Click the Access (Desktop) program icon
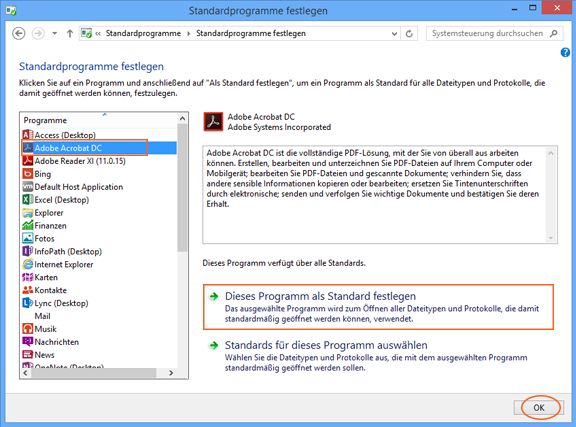This screenshot has height=427, width=576. click(x=28, y=135)
